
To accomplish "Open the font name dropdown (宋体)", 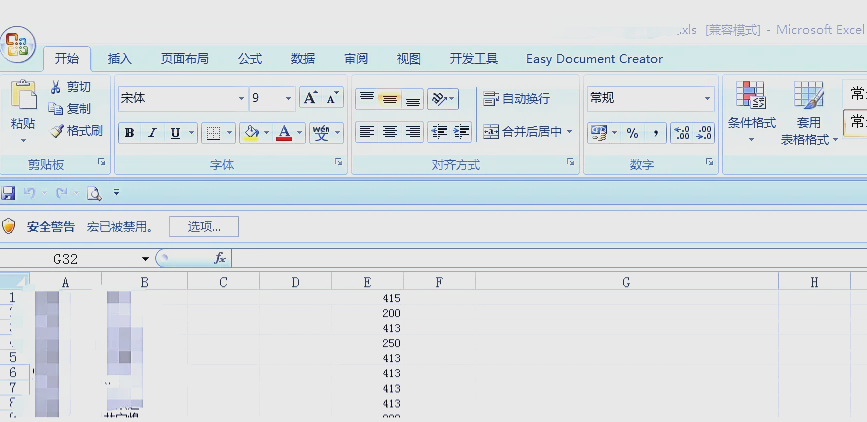I will pyautogui.click(x=241, y=98).
